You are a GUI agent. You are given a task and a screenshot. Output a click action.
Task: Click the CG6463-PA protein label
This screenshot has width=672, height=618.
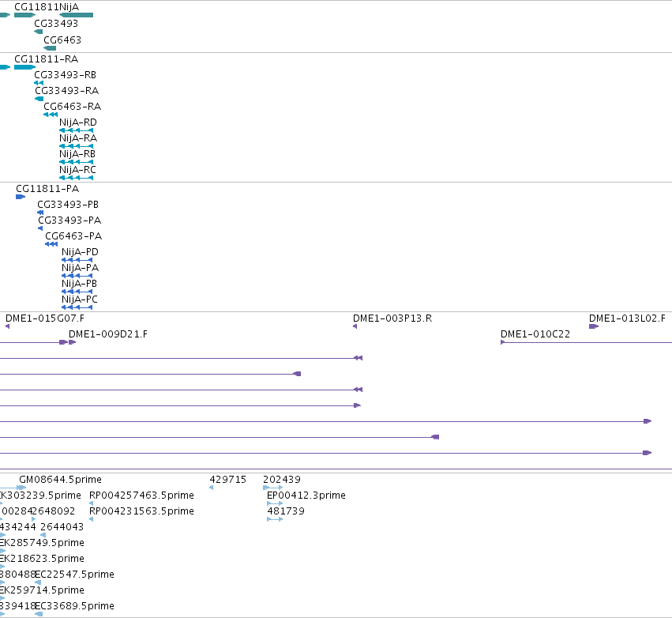73,236
